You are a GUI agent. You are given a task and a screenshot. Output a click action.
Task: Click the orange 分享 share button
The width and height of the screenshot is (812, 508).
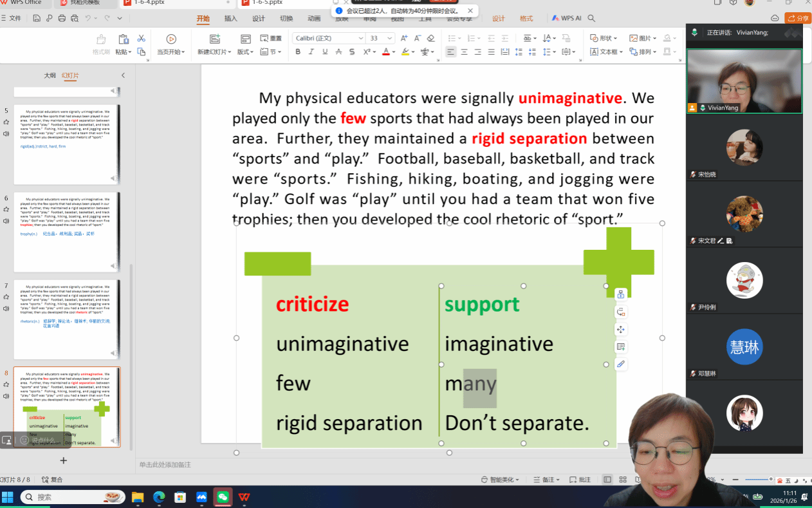click(798, 18)
